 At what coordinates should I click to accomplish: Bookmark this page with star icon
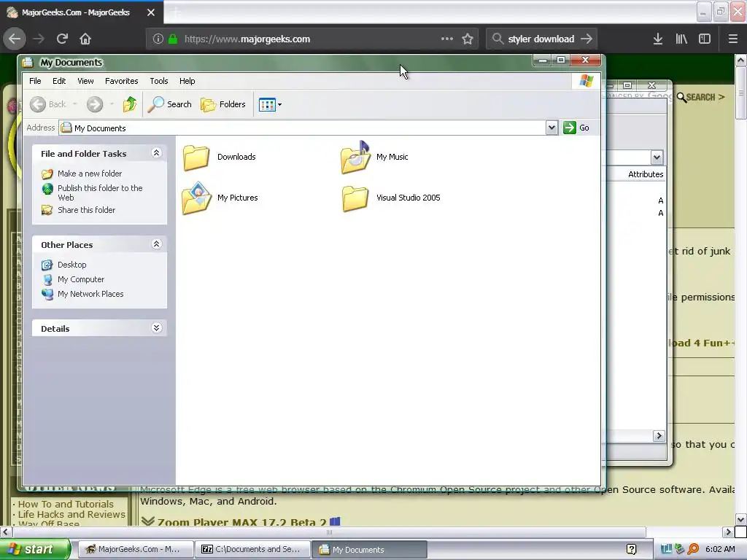coord(468,39)
